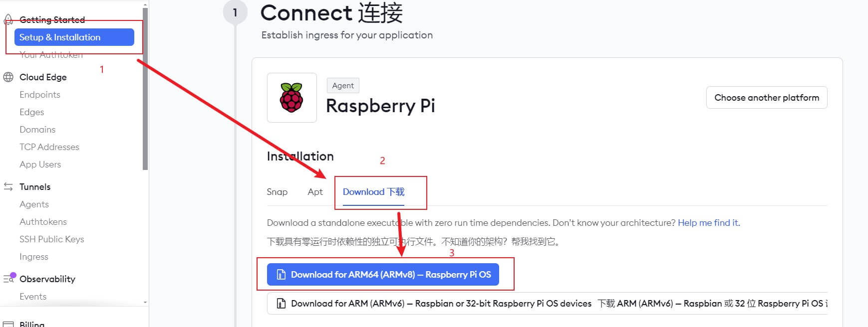Click file icon on ARMv6 download row

coord(282,304)
